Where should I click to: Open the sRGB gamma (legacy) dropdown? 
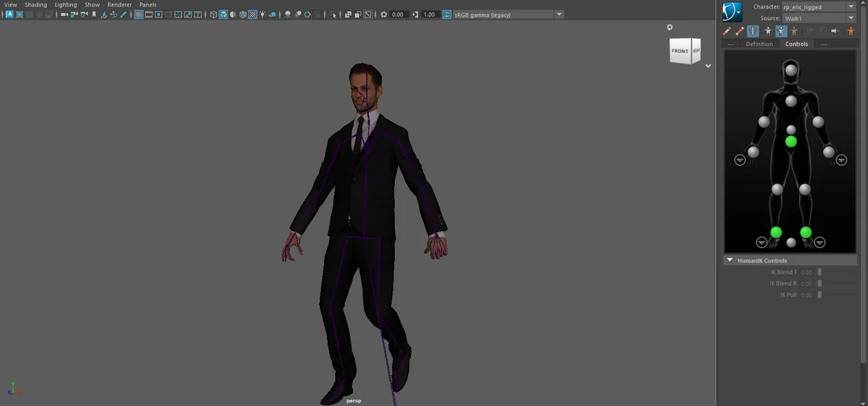coord(509,14)
